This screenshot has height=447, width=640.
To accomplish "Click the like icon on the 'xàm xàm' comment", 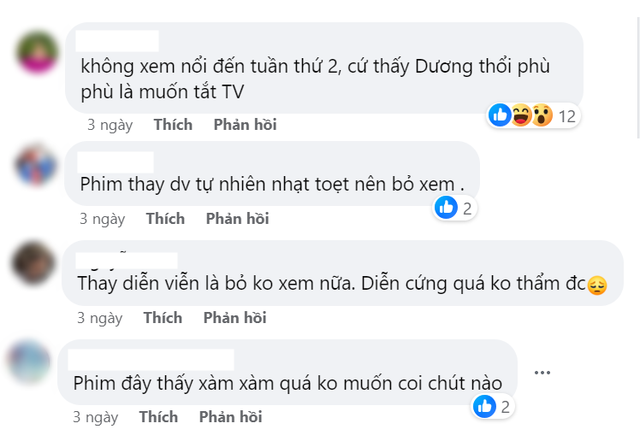I will 484,406.
